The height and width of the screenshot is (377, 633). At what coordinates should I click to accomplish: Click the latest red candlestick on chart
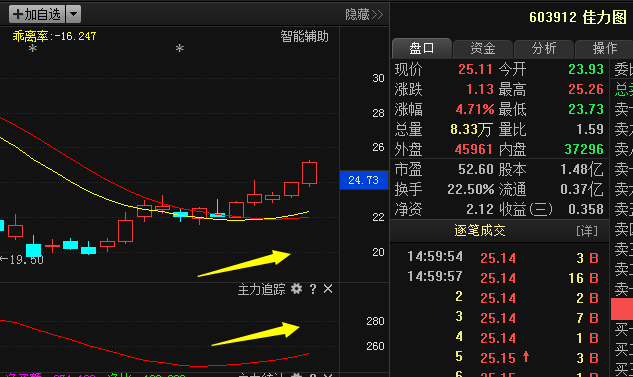309,173
